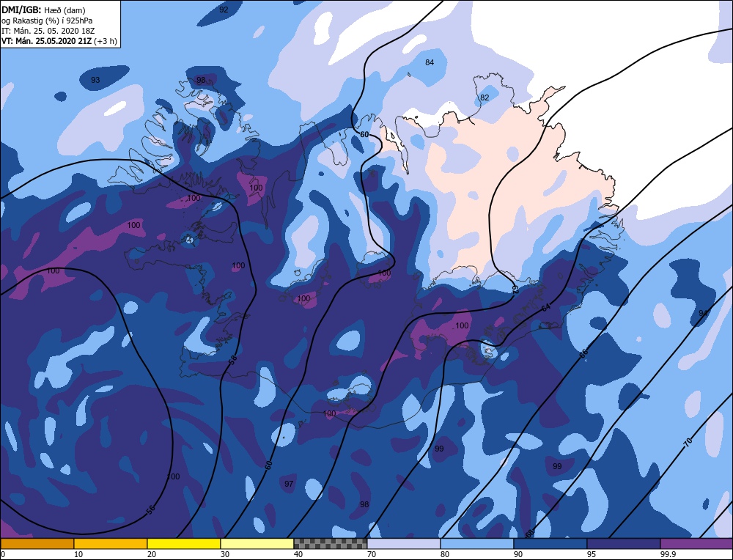Select the legend tick label '90'
The image size is (733, 560).
point(518,554)
